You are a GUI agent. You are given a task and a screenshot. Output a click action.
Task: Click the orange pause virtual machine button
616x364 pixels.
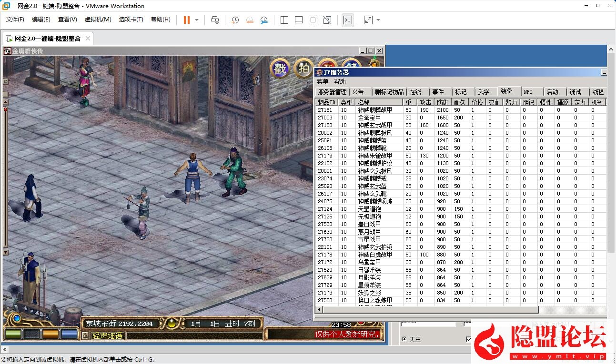click(x=186, y=20)
